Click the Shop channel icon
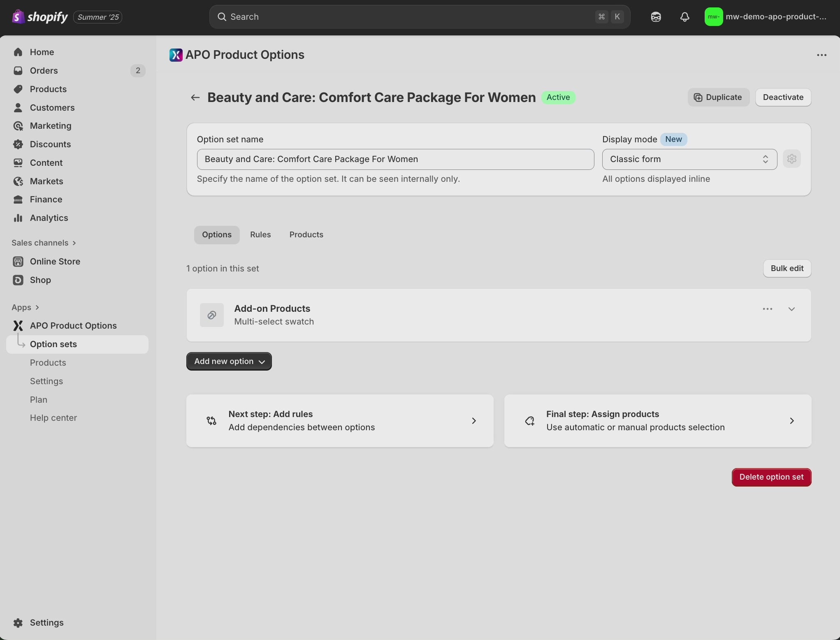The height and width of the screenshot is (640, 840). 18,280
